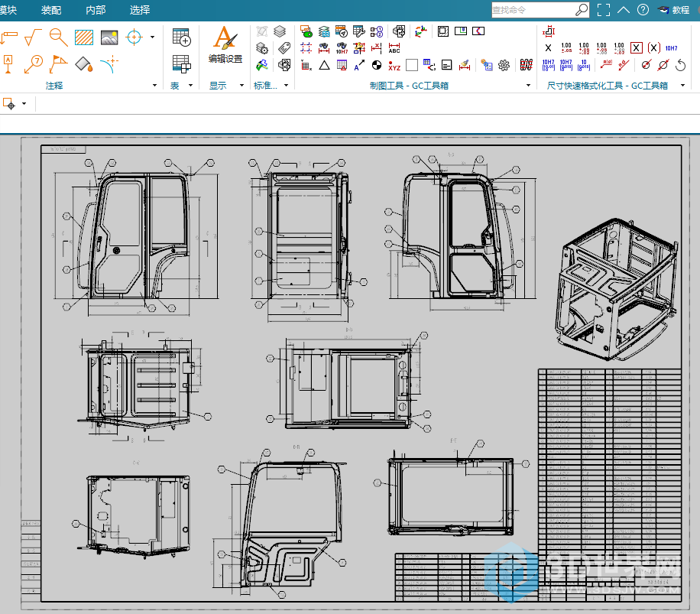
Task: Select the Surface Finish Symbol tool
Action: (33, 37)
